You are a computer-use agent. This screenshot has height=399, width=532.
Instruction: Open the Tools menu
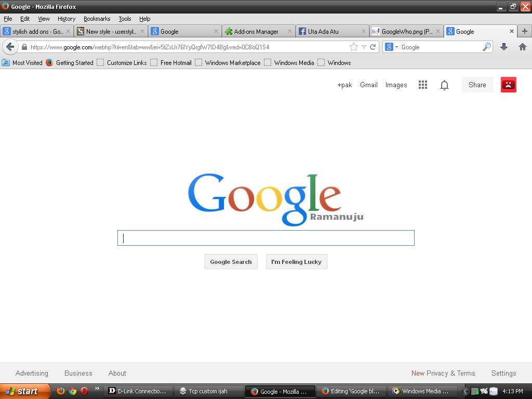pyautogui.click(x=125, y=19)
